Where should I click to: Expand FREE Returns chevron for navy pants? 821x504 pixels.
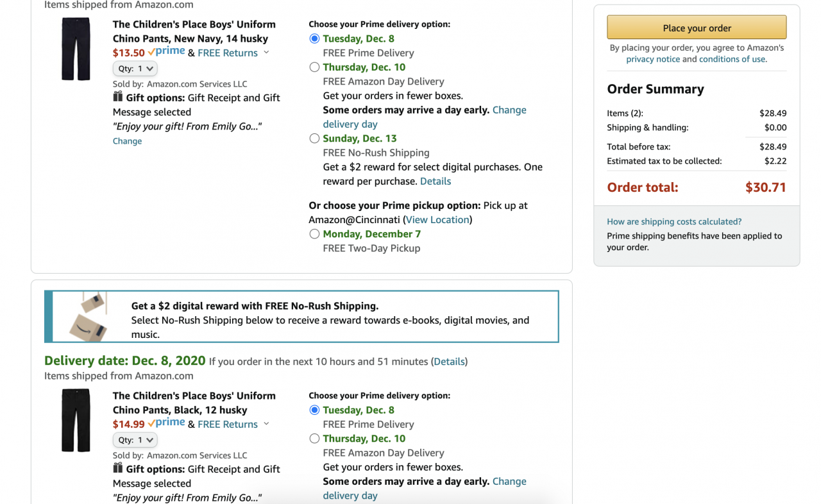click(267, 53)
